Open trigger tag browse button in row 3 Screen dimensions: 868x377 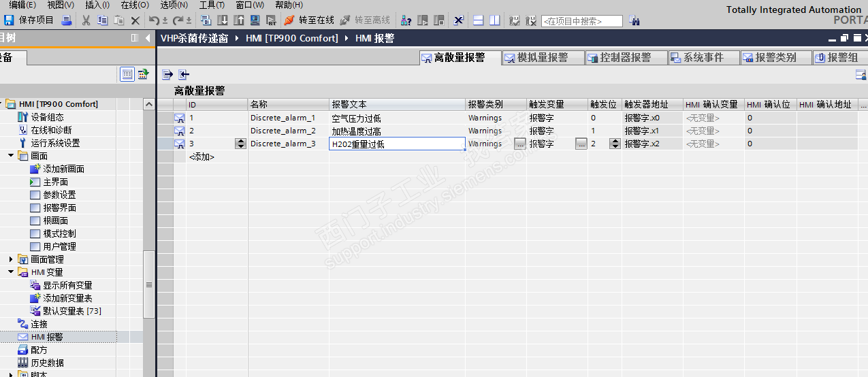[581, 144]
